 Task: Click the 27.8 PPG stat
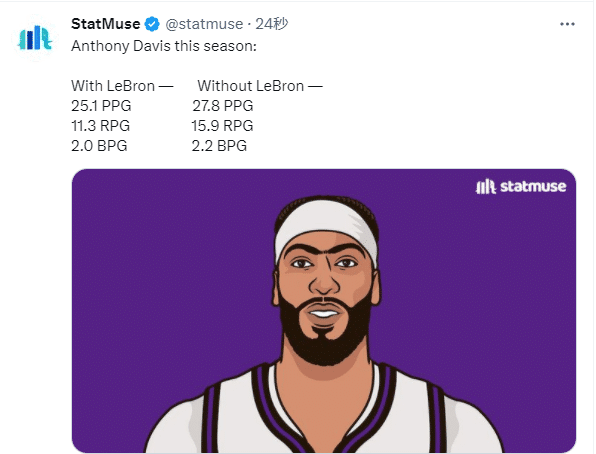(x=222, y=106)
